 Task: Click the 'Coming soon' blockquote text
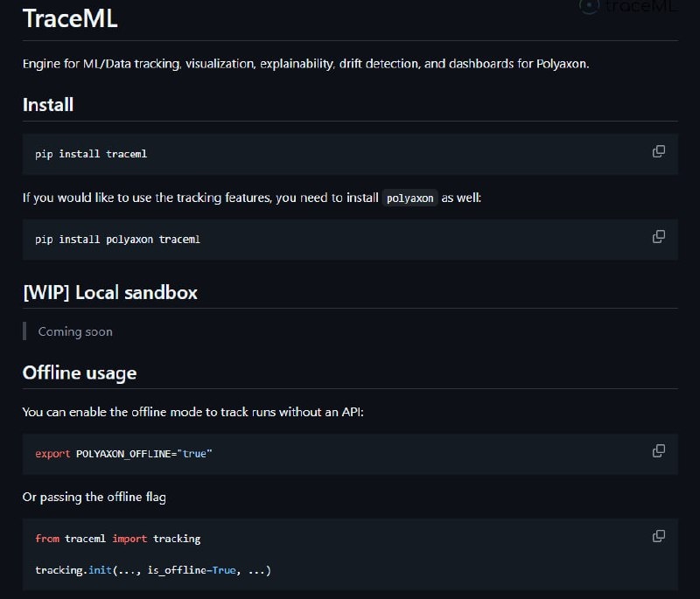coord(75,331)
